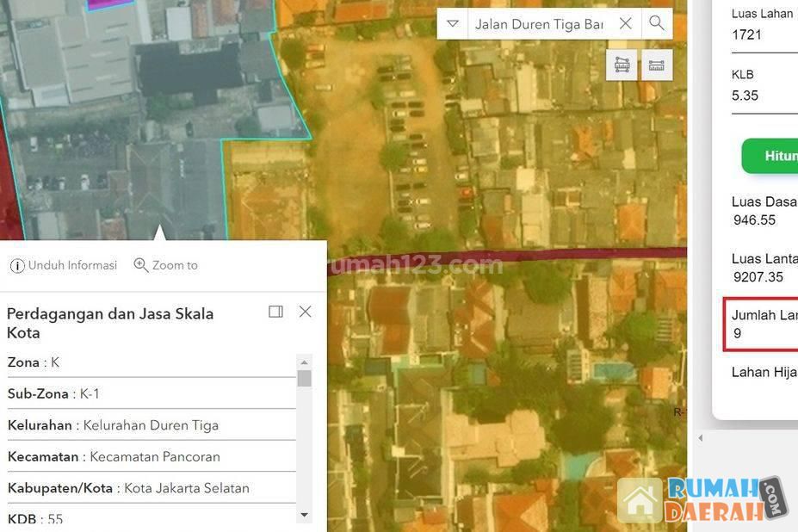Collapse the right calculator panel arrow
This screenshot has height=532, width=798.
coord(700,438)
